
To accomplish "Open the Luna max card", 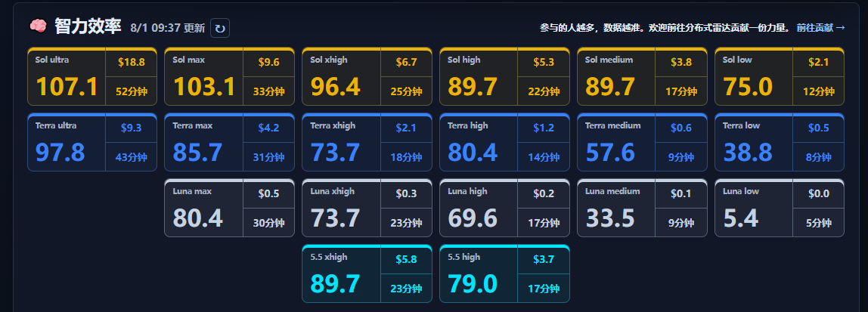I will pyautogui.click(x=229, y=208).
